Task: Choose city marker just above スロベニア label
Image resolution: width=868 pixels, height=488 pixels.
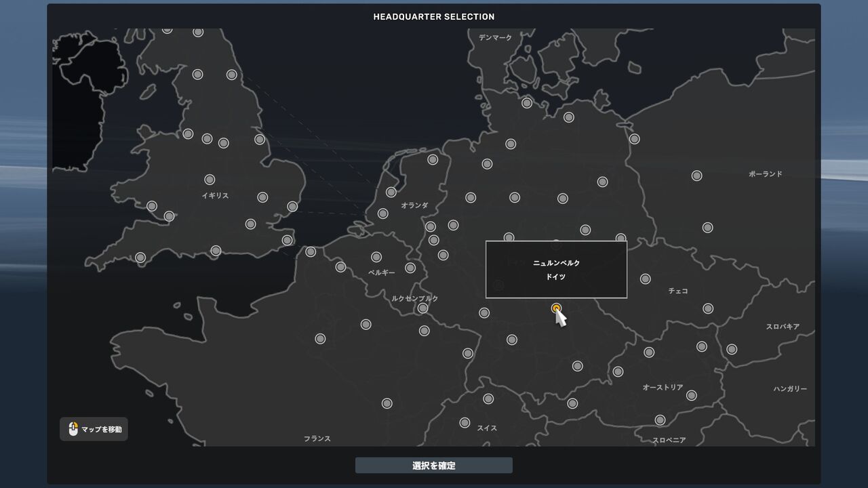Action: pyautogui.click(x=660, y=420)
